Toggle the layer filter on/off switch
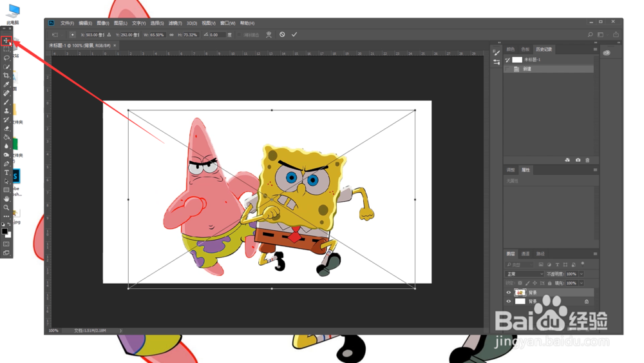Image resolution: width=644 pixels, height=363 pixels. (x=582, y=264)
